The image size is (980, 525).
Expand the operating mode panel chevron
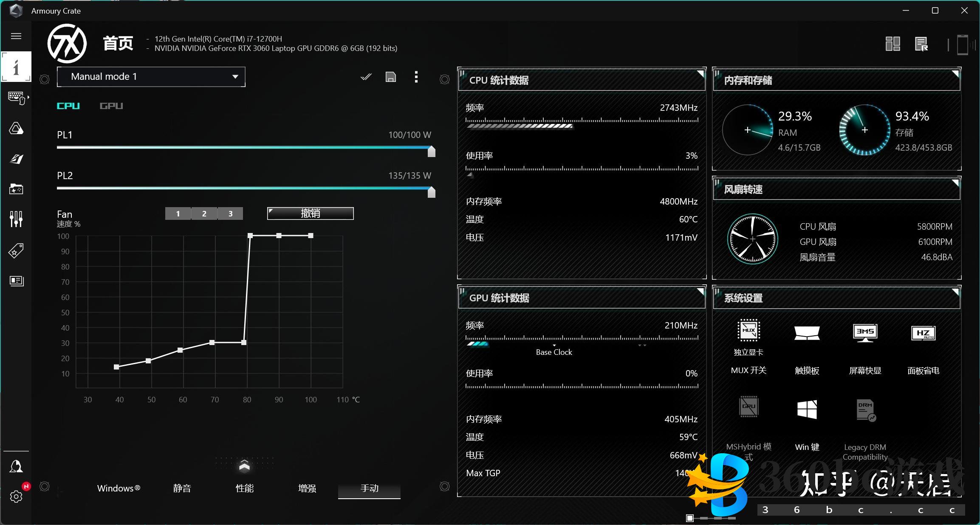244,466
